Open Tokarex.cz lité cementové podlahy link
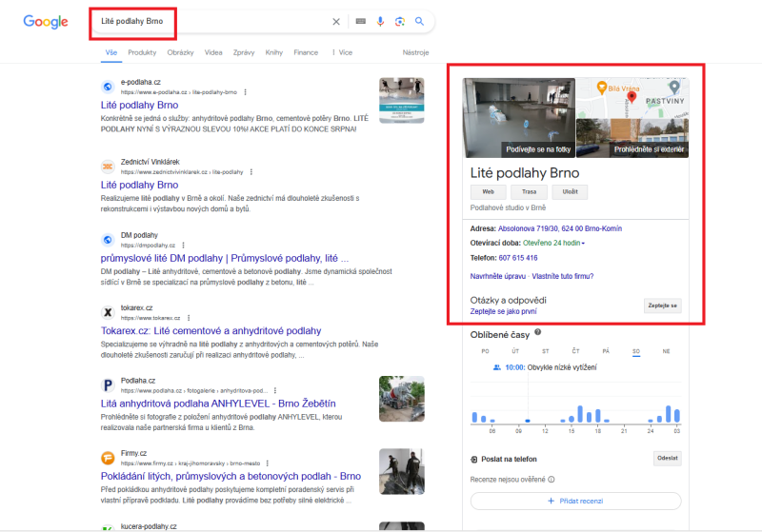762x532 pixels. pos(211,331)
